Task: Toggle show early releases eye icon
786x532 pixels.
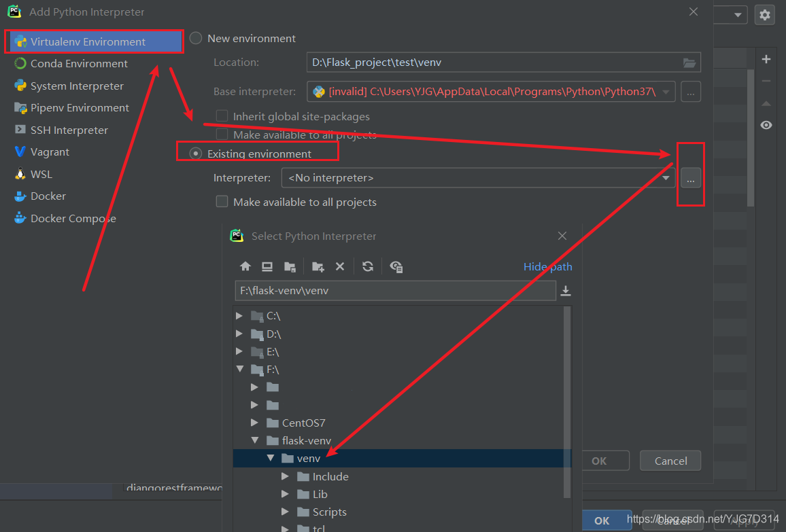Action: click(x=766, y=125)
